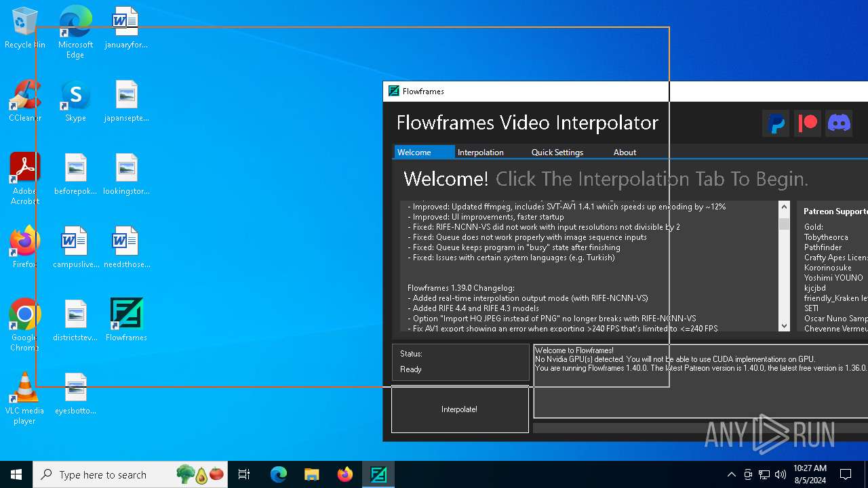
Task: Select the lookingstor... image file
Action: click(126, 174)
